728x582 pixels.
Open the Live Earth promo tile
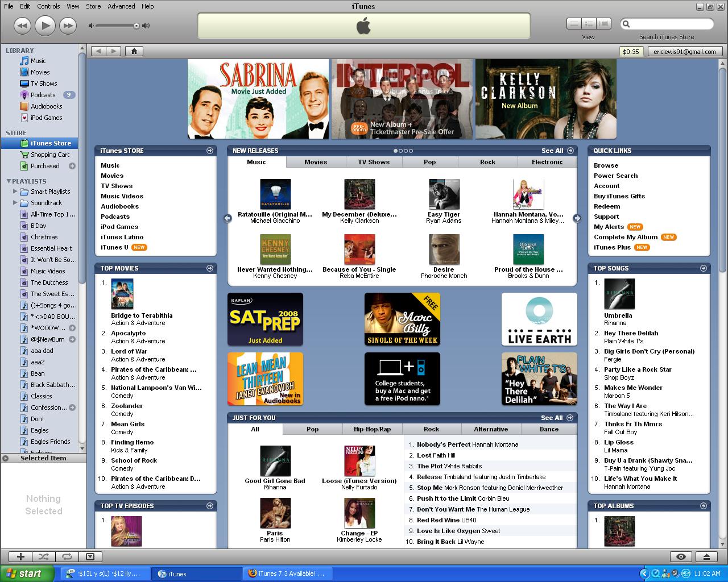click(539, 319)
